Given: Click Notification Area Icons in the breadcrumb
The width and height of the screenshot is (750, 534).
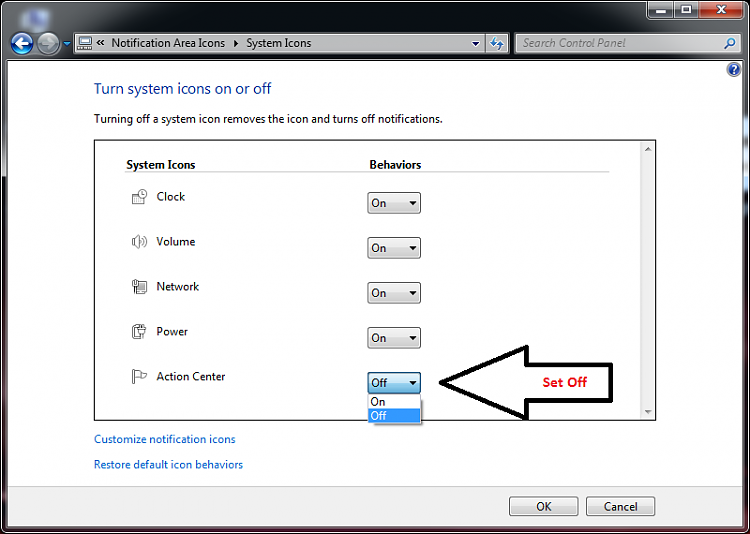Looking at the screenshot, I should point(168,43).
